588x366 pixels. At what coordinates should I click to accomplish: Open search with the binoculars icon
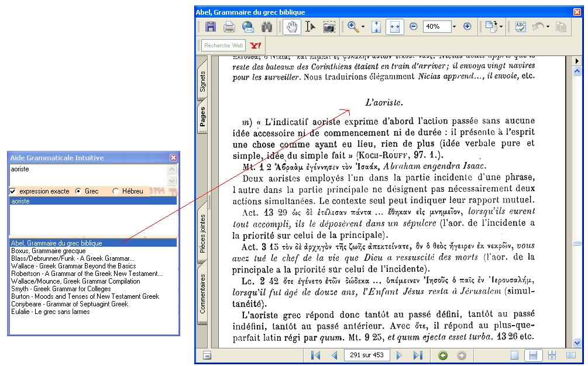pos(267,26)
